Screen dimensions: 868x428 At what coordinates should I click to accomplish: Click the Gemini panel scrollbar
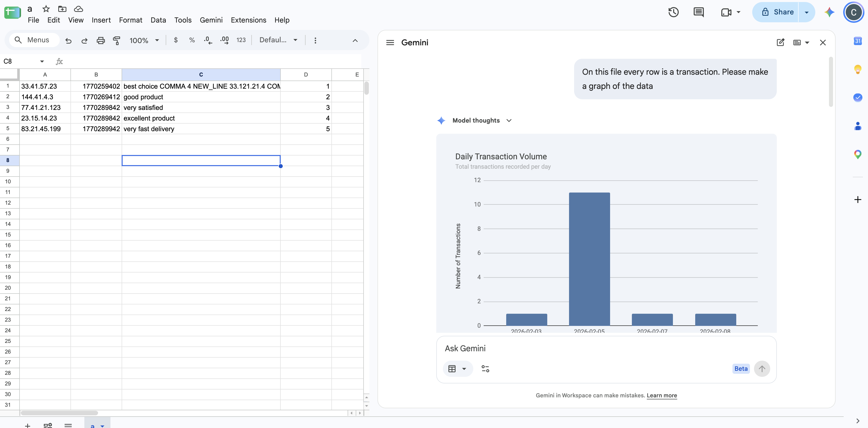click(831, 82)
